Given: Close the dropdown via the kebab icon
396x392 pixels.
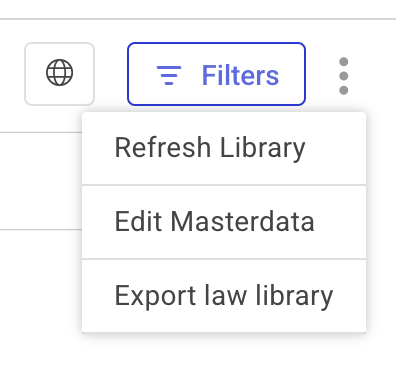Looking at the screenshot, I should [x=343, y=76].
